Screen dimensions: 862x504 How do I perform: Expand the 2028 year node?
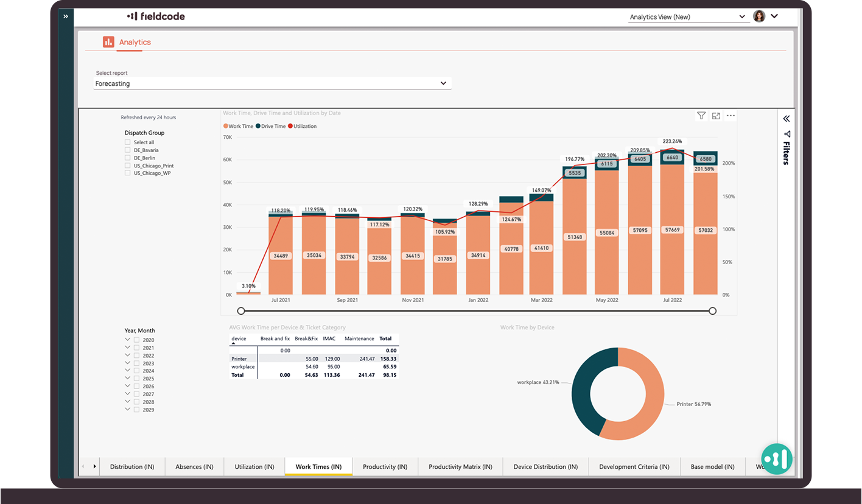click(x=128, y=402)
